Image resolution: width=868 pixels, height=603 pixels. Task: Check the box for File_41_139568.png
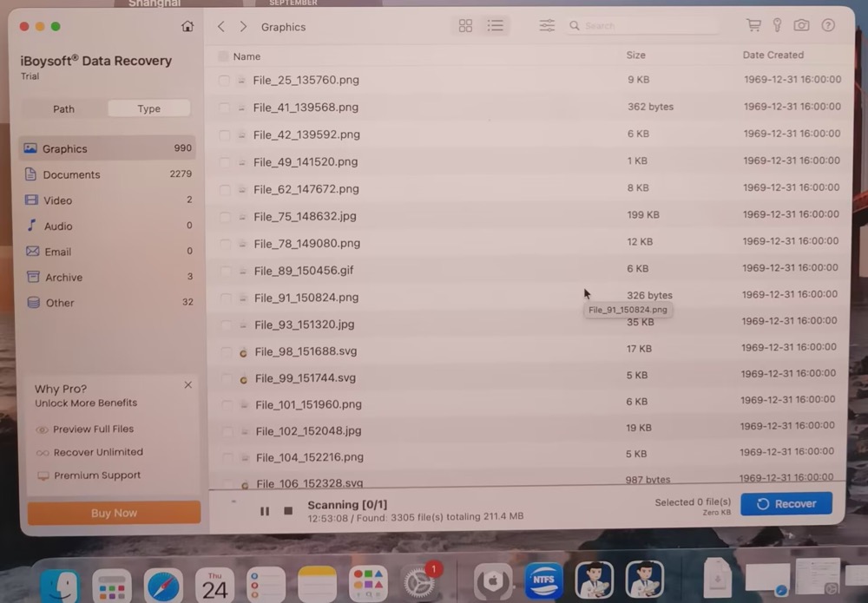click(224, 108)
